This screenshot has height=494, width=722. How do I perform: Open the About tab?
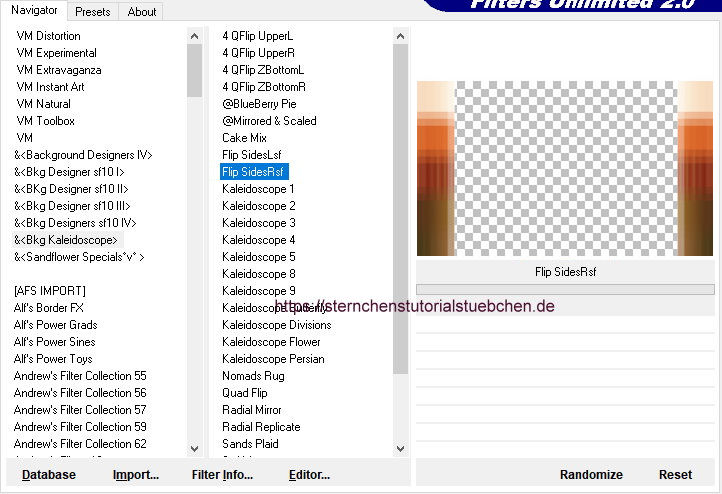coord(141,12)
